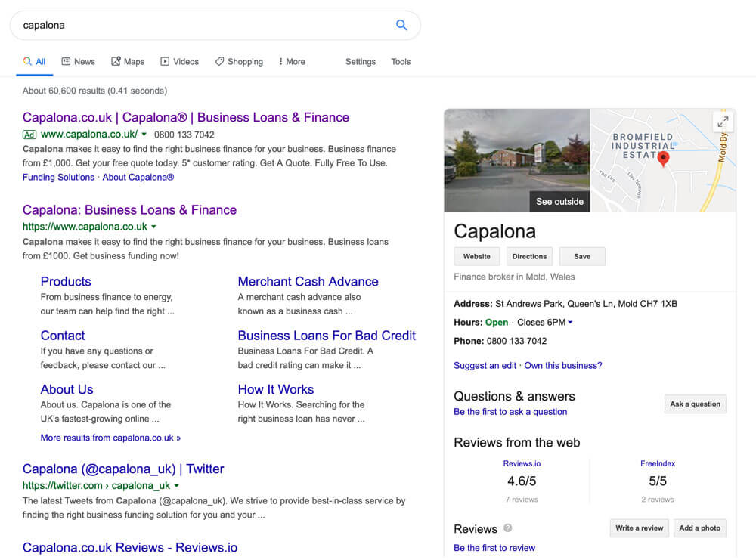756x560 pixels.
Task: Switch to the All results tab
Action: click(34, 62)
